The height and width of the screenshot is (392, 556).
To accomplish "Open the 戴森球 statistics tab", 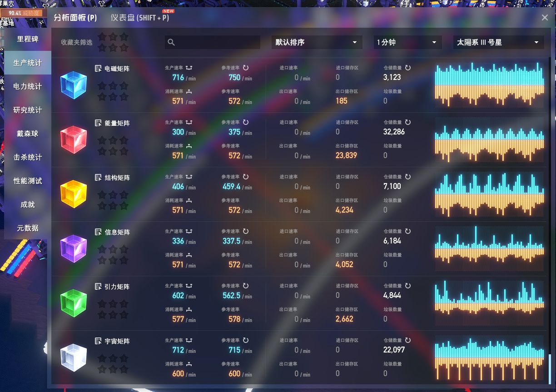I will click(x=28, y=134).
